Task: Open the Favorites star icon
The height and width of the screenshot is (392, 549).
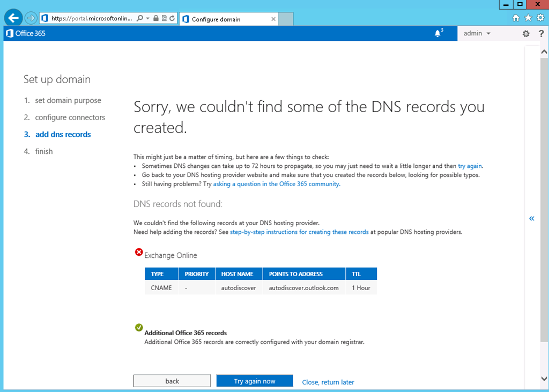Action: tap(528, 18)
